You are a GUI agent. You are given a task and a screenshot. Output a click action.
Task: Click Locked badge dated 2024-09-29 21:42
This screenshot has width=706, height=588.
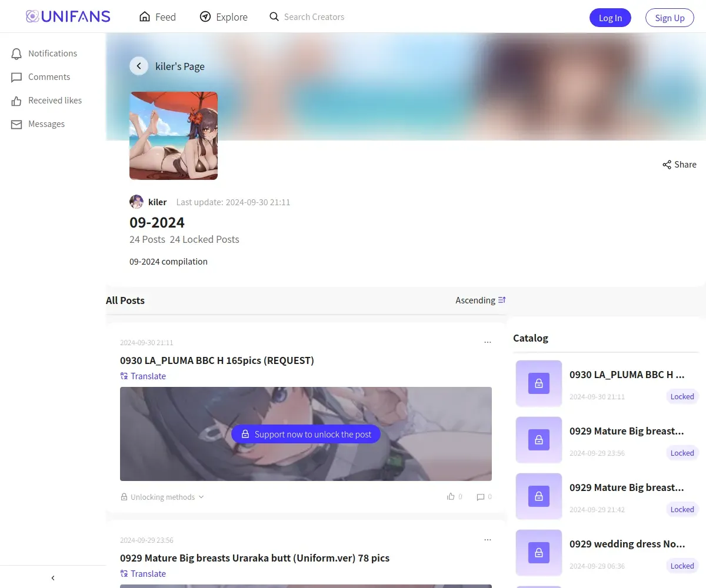(x=682, y=509)
